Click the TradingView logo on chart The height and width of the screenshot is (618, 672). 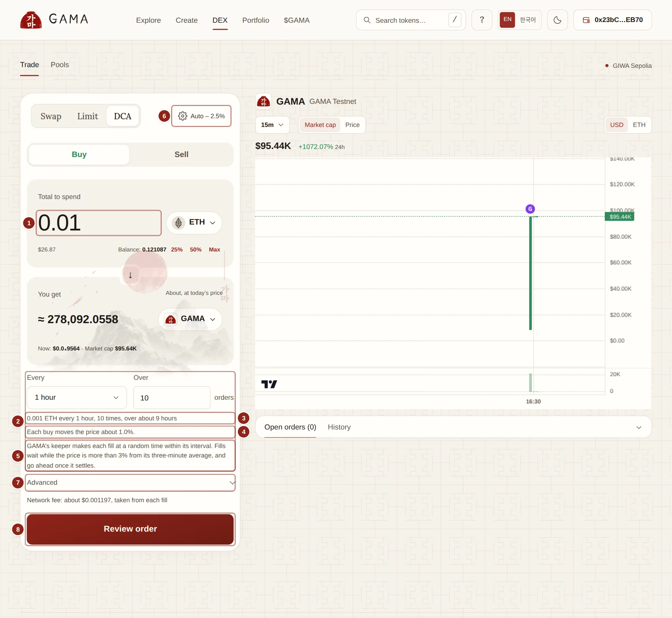click(269, 384)
